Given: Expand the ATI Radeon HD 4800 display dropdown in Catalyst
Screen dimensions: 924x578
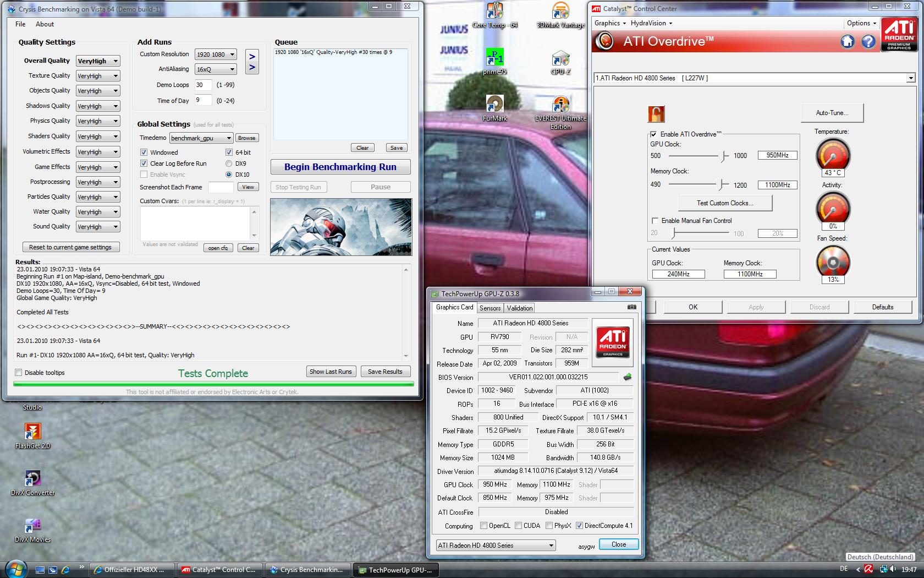Looking at the screenshot, I should point(754,78).
